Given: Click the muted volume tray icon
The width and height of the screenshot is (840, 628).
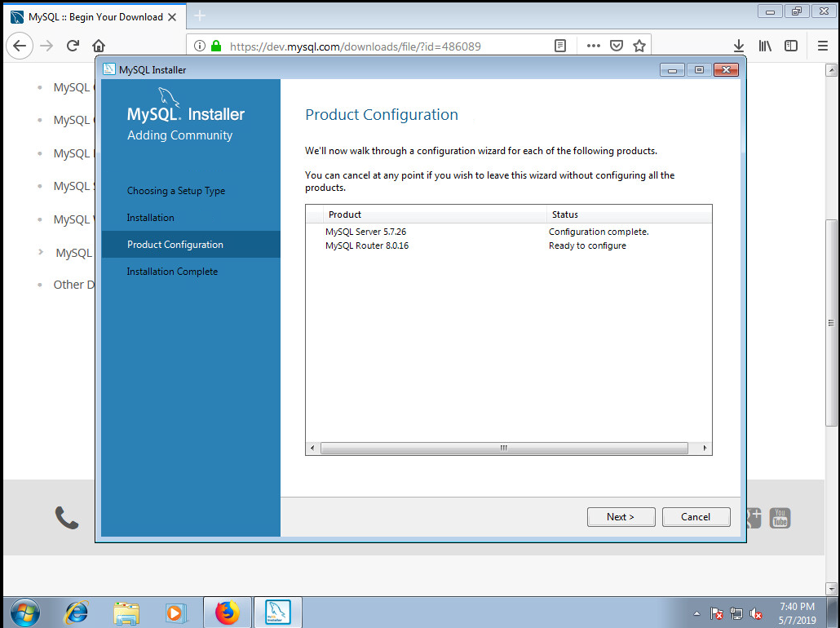Looking at the screenshot, I should (756, 613).
